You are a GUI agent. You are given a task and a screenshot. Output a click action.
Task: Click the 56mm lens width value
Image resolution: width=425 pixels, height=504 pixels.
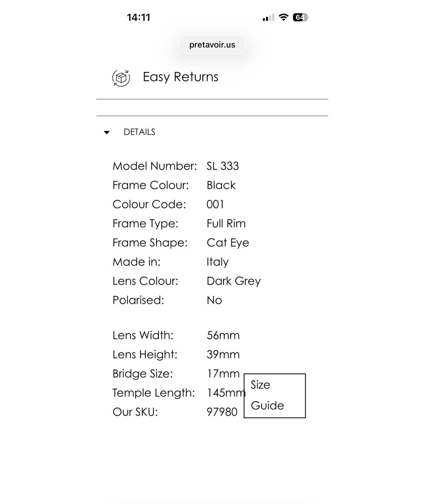[x=223, y=335]
